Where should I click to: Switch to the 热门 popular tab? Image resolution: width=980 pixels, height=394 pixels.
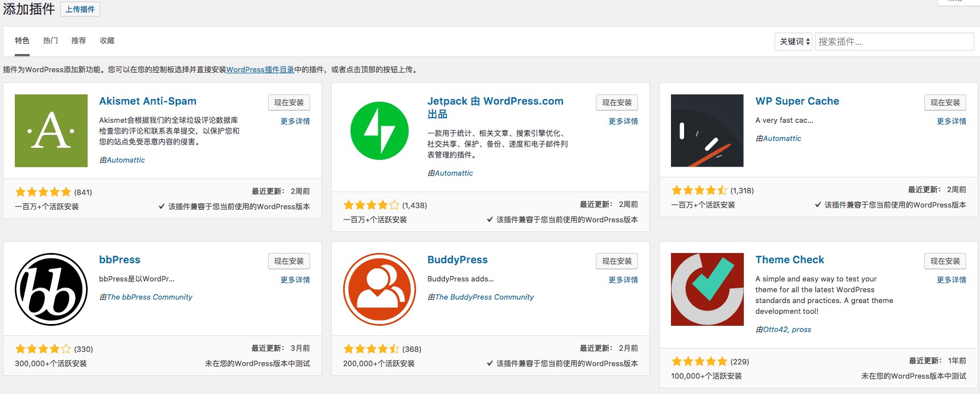[x=51, y=40]
